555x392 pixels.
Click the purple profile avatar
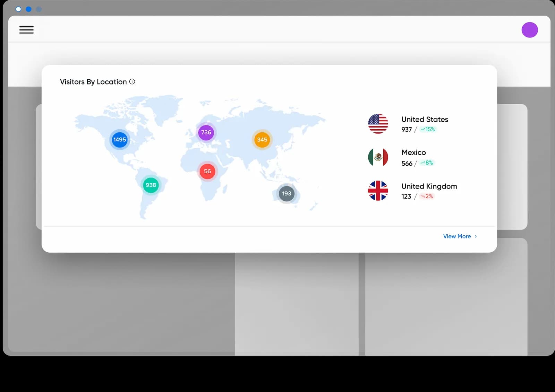pyautogui.click(x=530, y=30)
